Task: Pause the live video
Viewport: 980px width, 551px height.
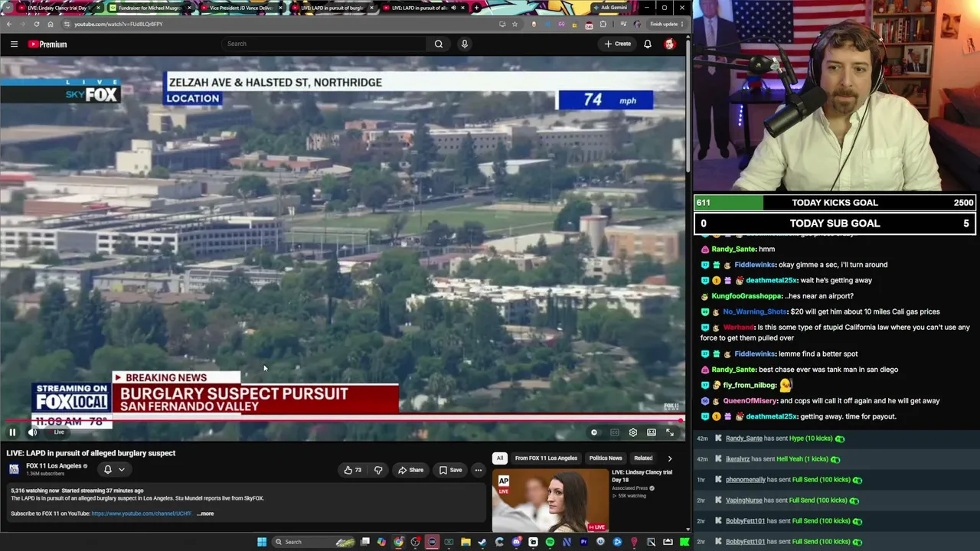Action: pos(12,432)
